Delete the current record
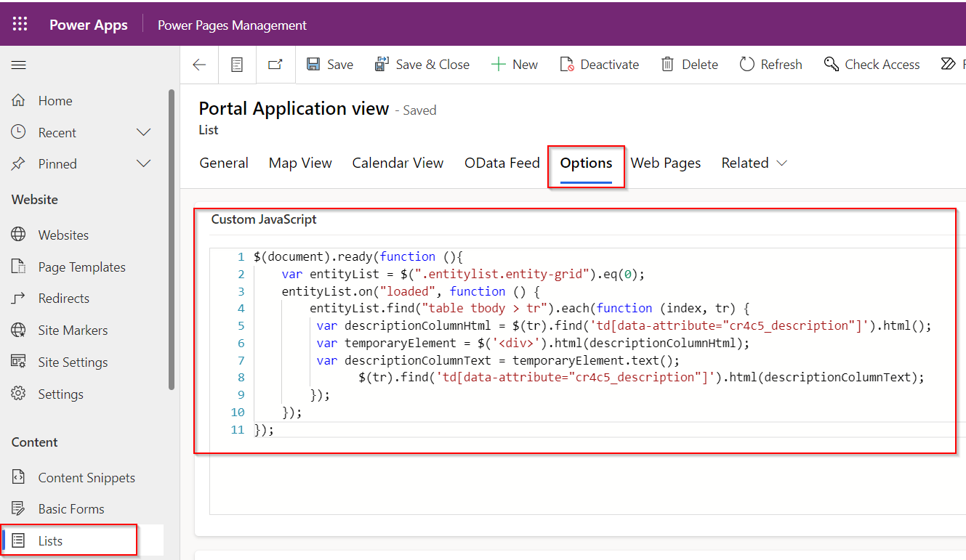This screenshot has width=966, height=560. 689,65
